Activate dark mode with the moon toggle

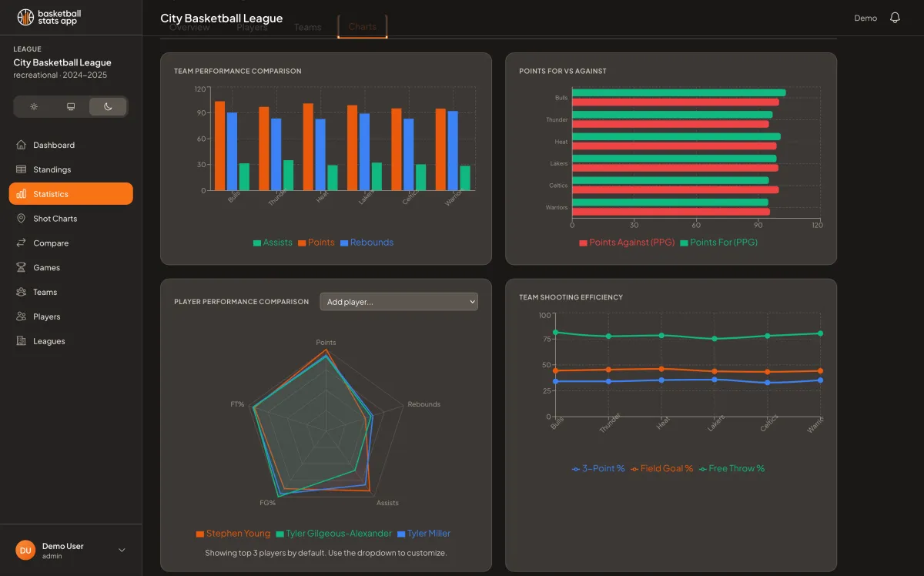click(x=108, y=106)
